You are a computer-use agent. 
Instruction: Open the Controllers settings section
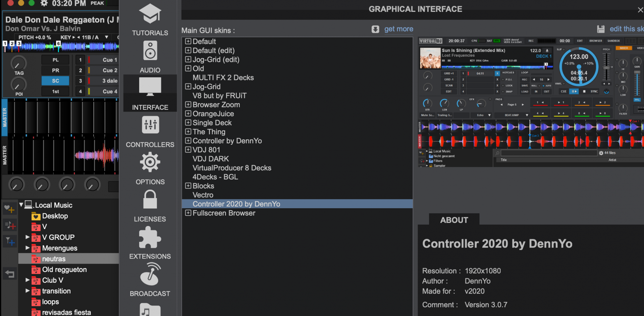[150, 132]
